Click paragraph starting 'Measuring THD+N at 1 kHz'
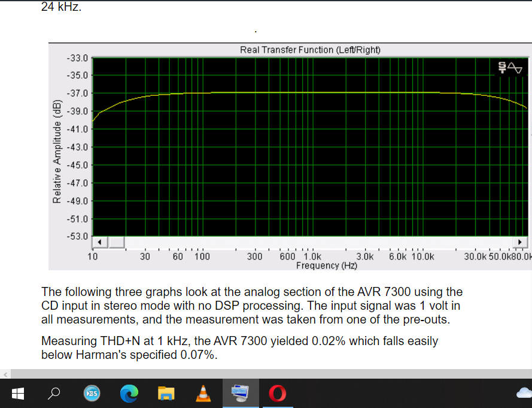Screen dimensions: 532x408 click(239, 347)
